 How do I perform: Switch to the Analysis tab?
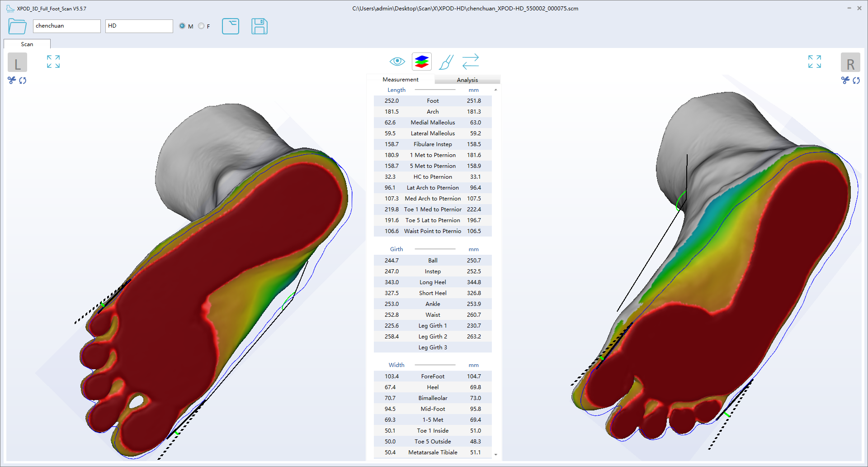pos(467,80)
